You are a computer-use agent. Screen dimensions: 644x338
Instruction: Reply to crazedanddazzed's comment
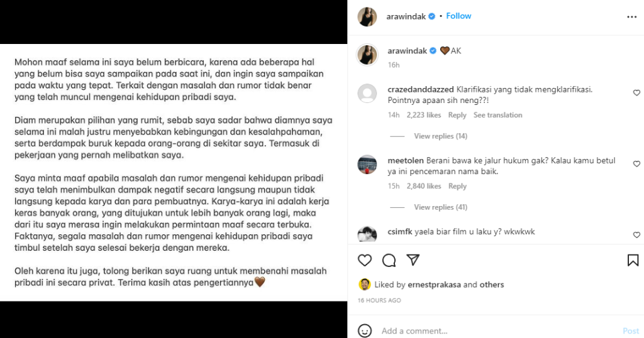(x=457, y=115)
